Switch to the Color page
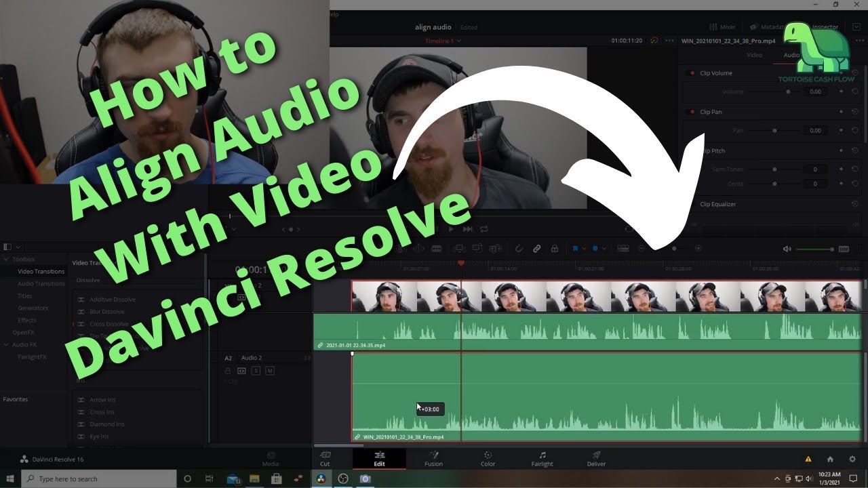The width and height of the screenshot is (868, 488). tap(488, 459)
